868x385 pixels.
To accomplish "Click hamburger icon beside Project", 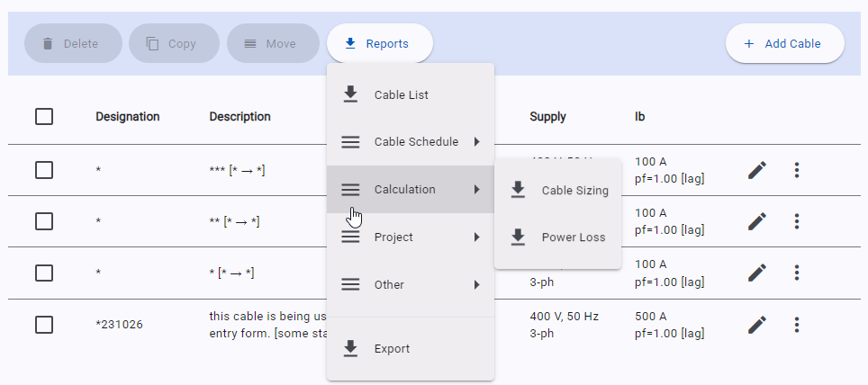I will click(350, 237).
